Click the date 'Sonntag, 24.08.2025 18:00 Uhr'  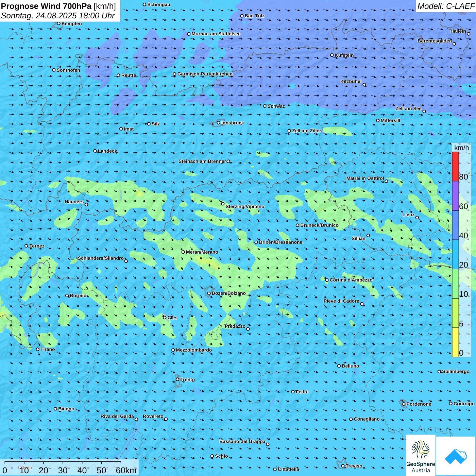(58, 16)
